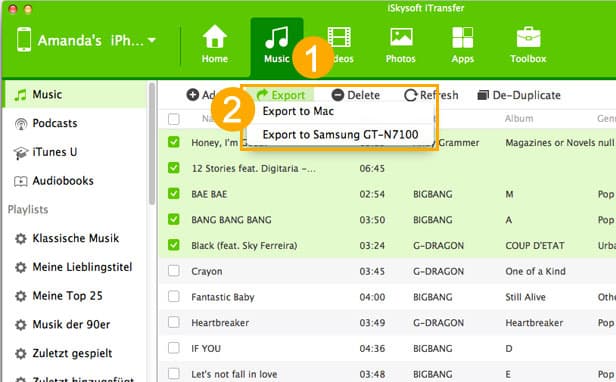
Task: Click gear icon beside Meine Top 25
Action: pyautogui.click(x=20, y=296)
